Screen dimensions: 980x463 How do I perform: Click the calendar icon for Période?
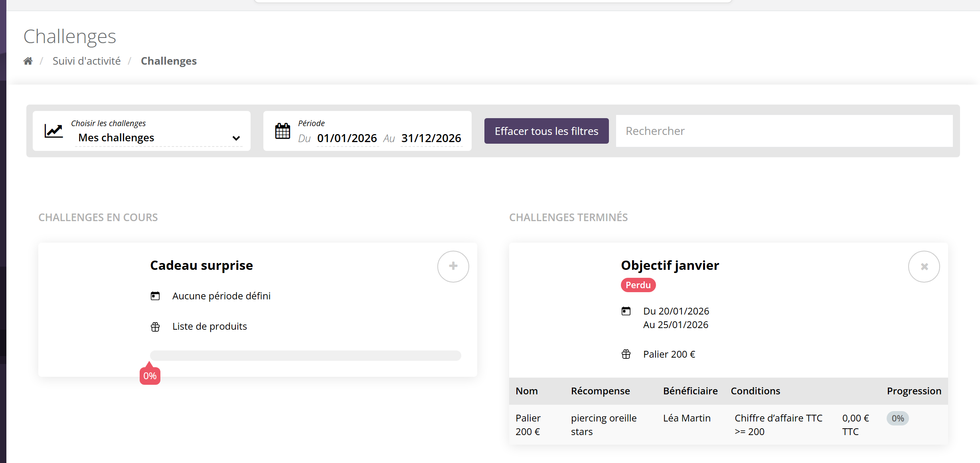coord(283,131)
